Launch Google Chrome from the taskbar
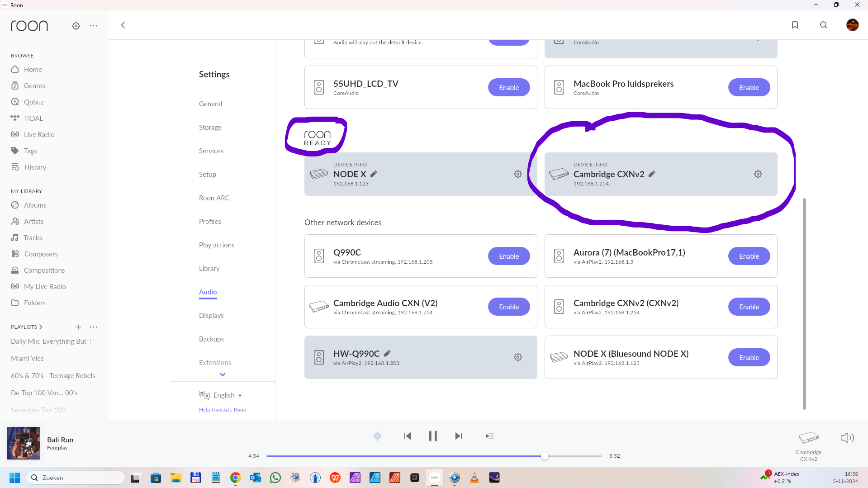The image size is (868, 488). tap(235, 478)
